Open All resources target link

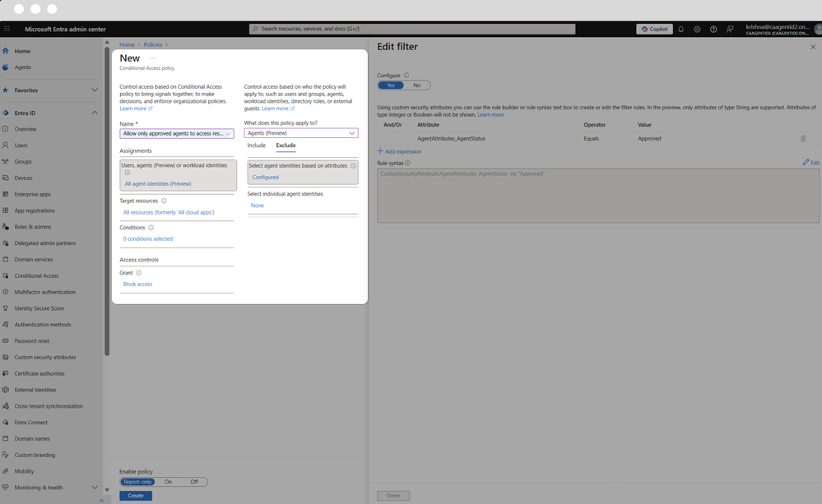169,213
